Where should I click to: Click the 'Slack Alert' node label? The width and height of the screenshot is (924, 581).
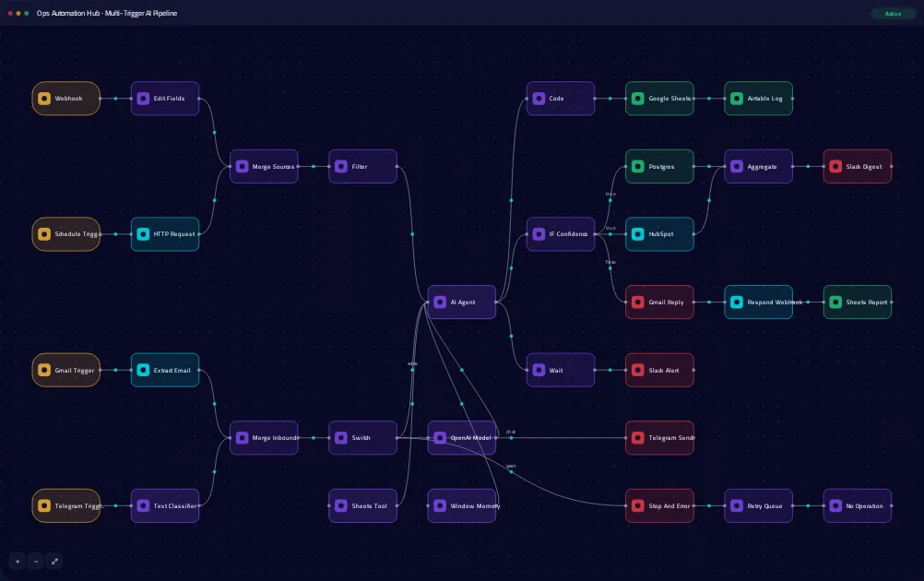tap(664, 370)
